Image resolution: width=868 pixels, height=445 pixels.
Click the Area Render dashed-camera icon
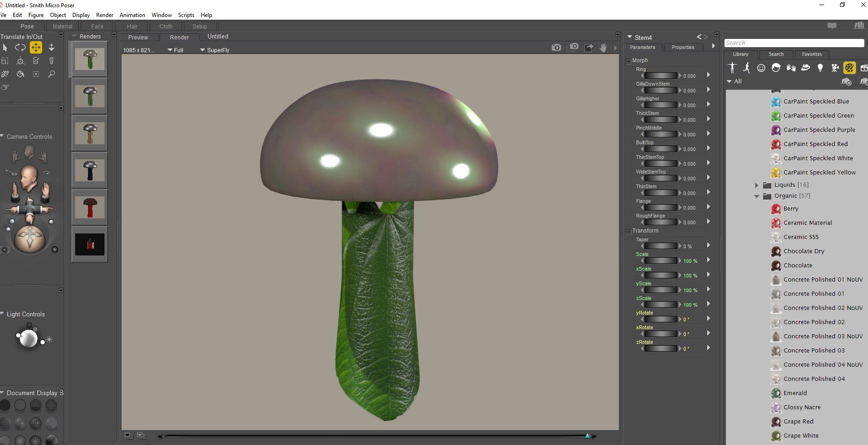click(573, 47)
